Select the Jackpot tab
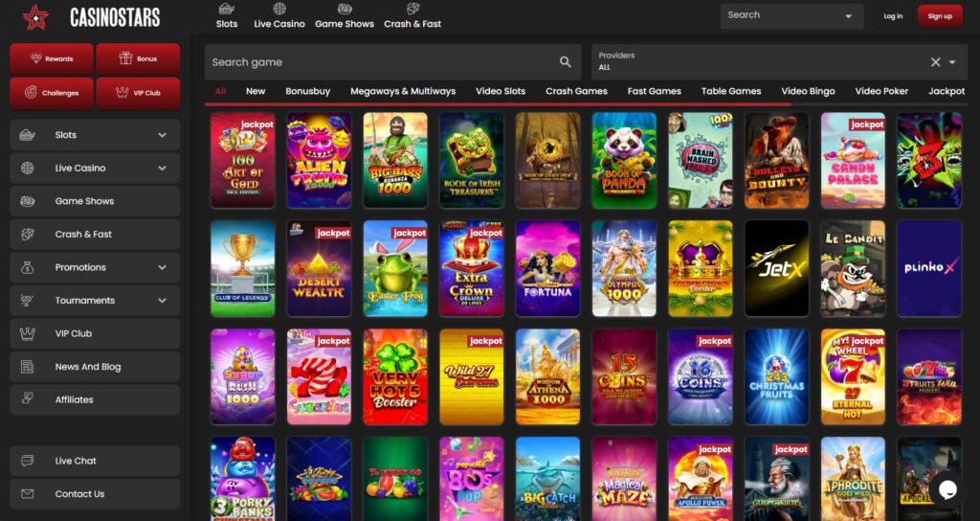The width and height of the screenshot is (980, 521). [x=947, y=91]
